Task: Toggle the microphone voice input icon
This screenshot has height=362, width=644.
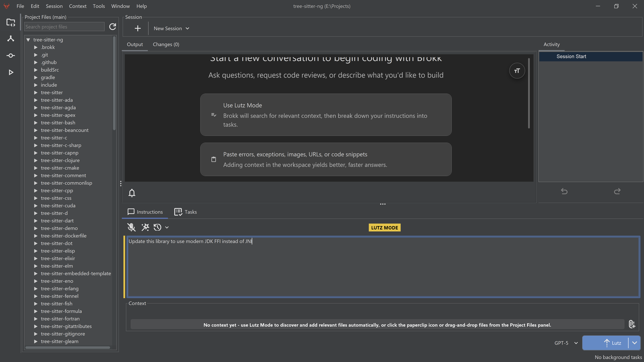Action: pyautogui.click(x=131, y=227)
